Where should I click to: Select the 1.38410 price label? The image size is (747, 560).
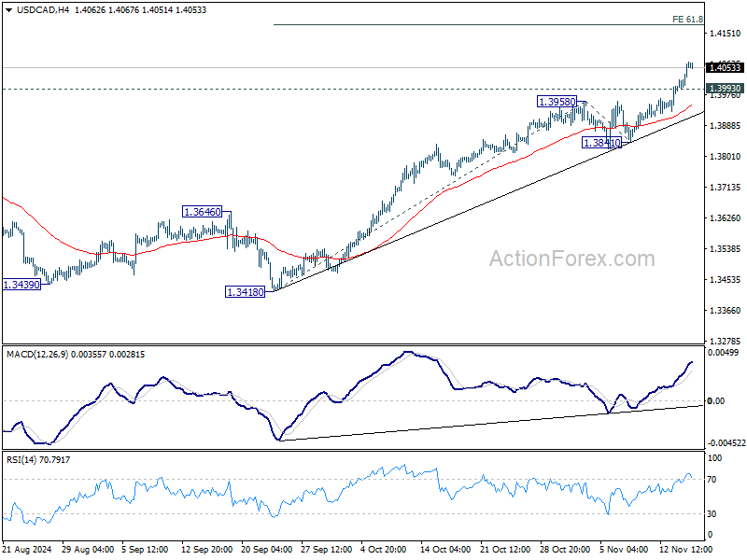tap(602, 143)
